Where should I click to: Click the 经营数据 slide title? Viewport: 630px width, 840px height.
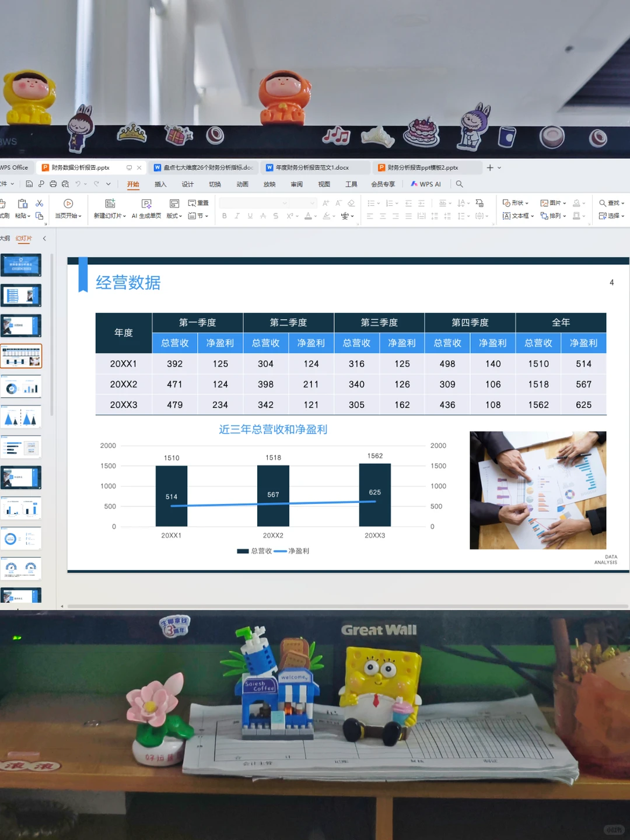(x=128, y=283)
